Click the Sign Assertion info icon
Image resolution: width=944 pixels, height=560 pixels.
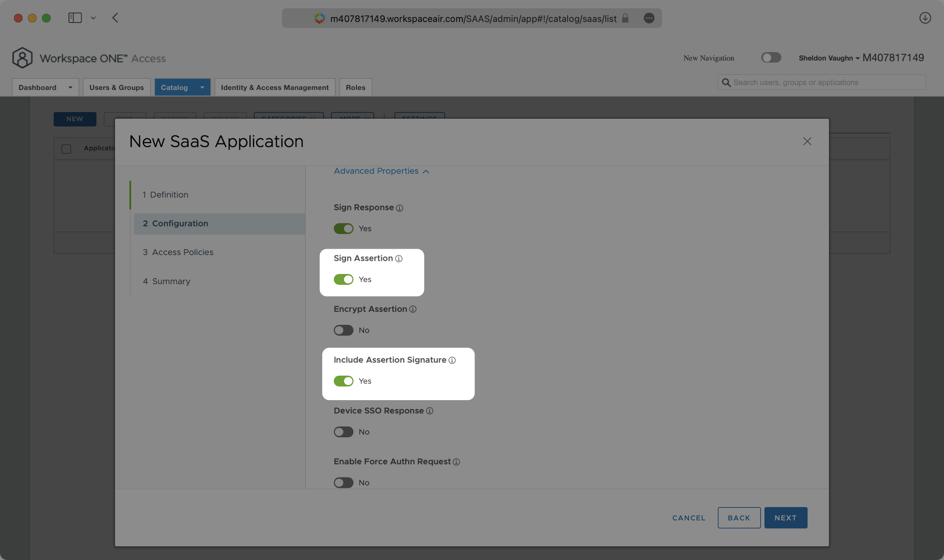point(398,258)
